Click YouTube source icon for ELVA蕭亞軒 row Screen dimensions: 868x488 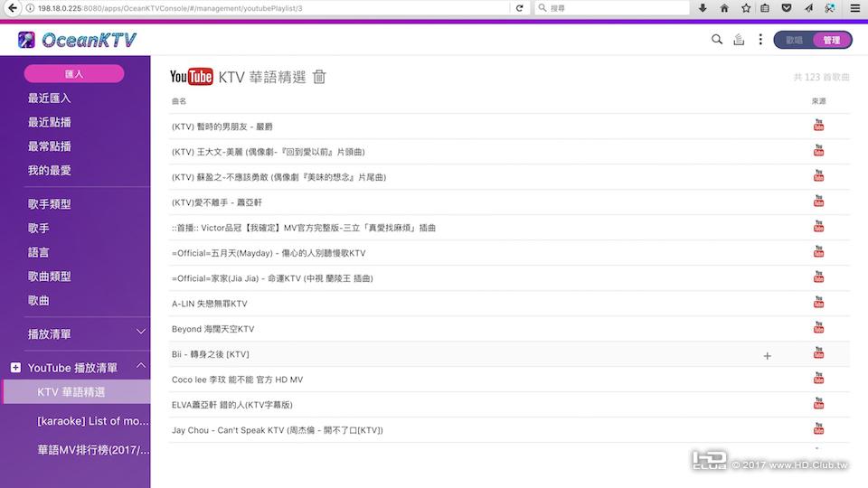point(819,403)
